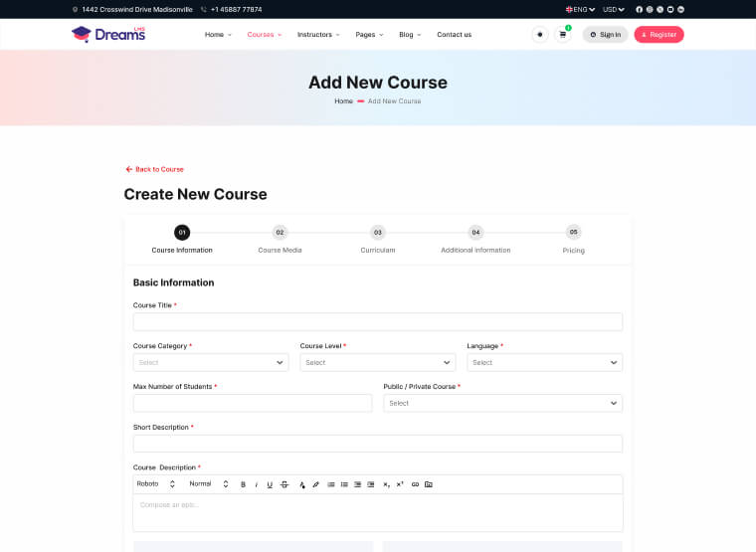Open the text color picker in the editor
756x552 pixels.
tap(302, 484)
